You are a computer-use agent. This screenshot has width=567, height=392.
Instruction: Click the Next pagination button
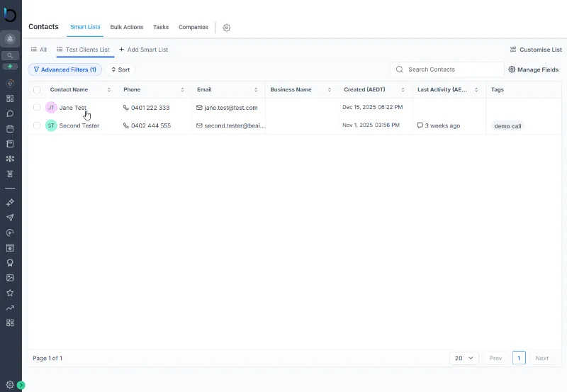[541, 358]
